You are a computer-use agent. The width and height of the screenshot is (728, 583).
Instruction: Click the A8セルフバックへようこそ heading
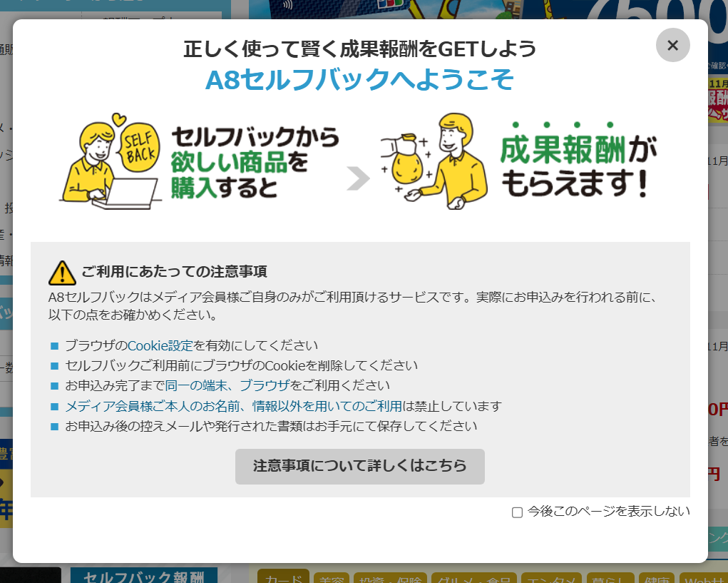pyautogui.click(x=359, y=80)
